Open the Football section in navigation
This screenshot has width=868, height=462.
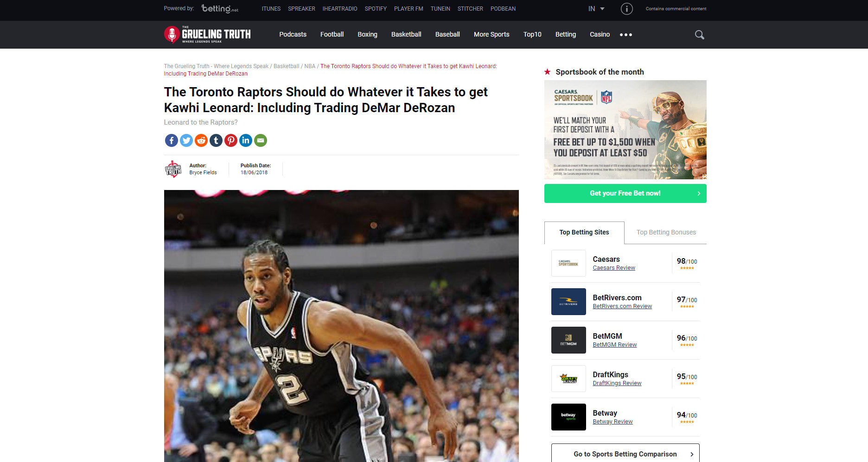(x=332, y=34)
